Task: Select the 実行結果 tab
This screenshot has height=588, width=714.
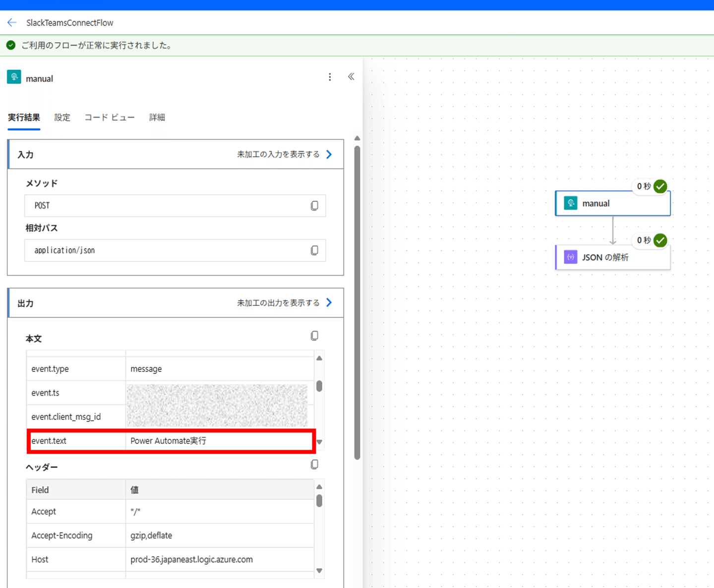Action: 24,118
